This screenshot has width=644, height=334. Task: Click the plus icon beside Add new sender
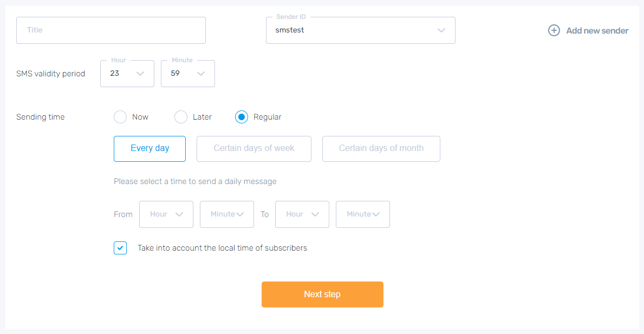[x=554, y=31]
